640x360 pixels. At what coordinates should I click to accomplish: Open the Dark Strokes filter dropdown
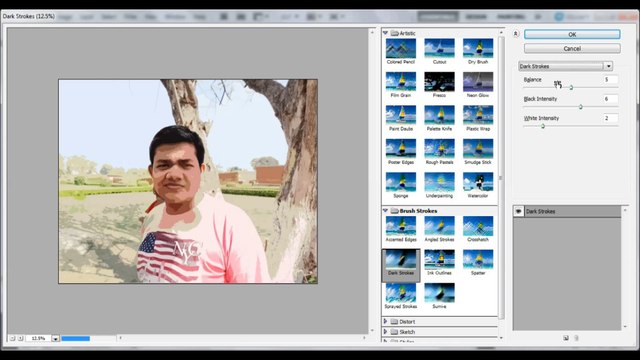tap(608, 66)
